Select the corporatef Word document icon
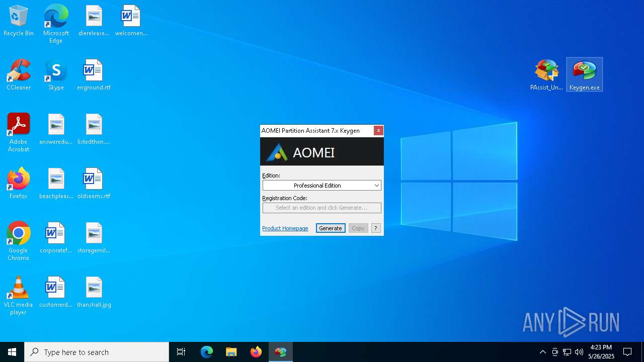The width and height of the screenshot is (644, 362). click(56, 238)
